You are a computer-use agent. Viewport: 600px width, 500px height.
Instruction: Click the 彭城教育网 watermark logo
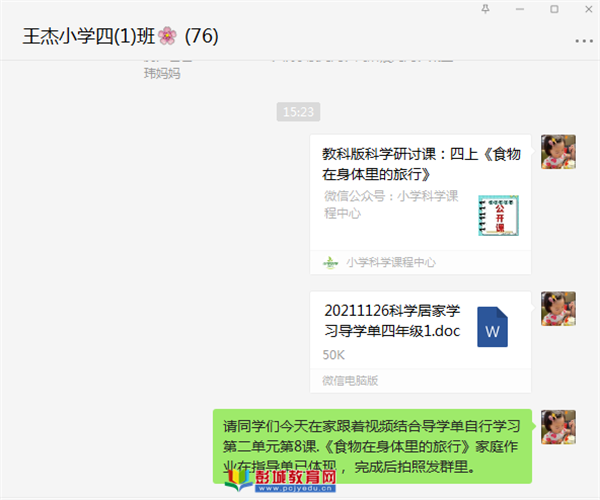(x=280, y=480)
